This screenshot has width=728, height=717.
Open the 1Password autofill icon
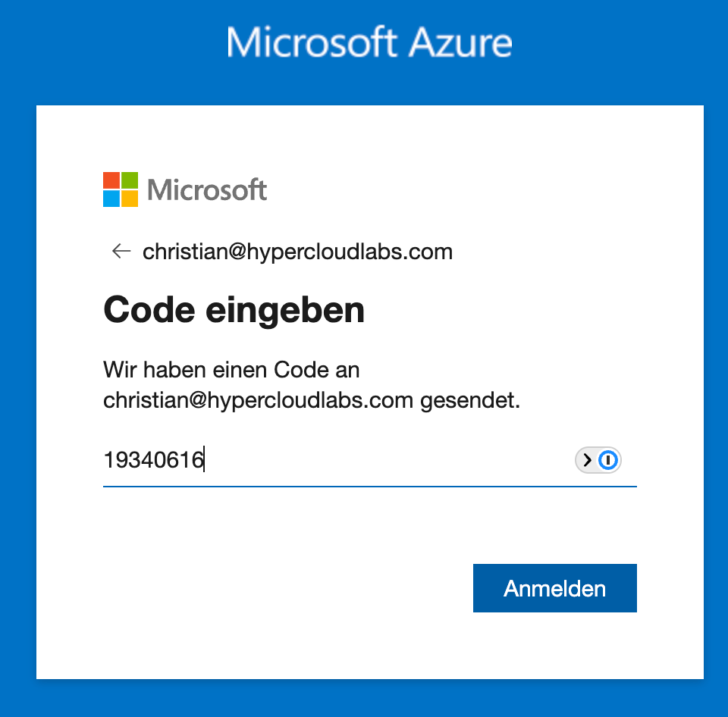[608, 460]
